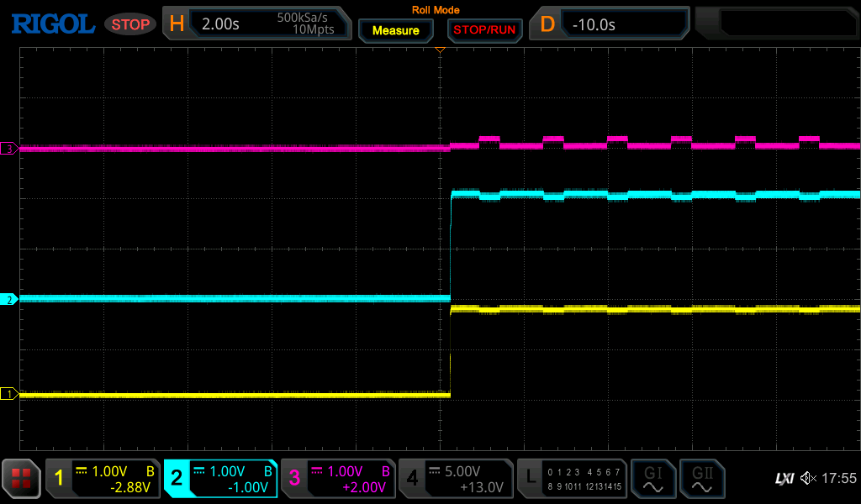Open the red grid function menu icon
The image size is (861, 504).
[21, 478]
